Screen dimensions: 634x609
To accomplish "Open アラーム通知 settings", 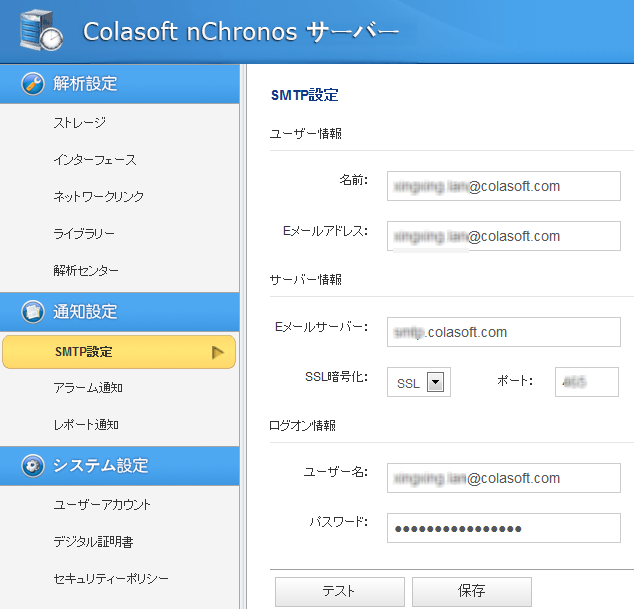I will [x=87, y=388].
